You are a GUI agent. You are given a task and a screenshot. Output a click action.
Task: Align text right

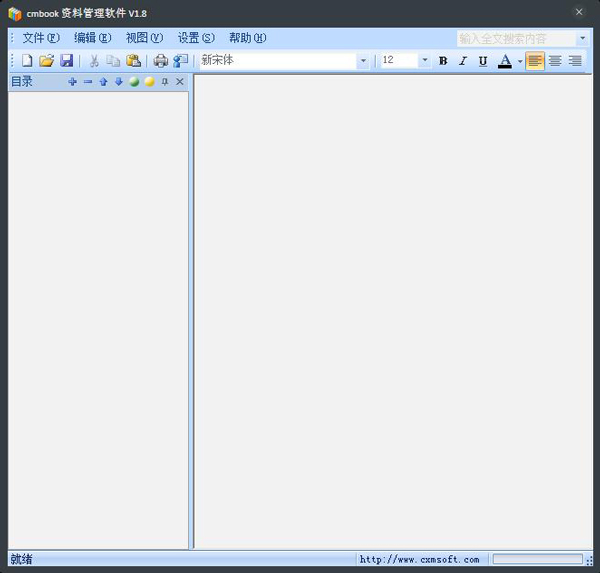[x=575, y=60]
